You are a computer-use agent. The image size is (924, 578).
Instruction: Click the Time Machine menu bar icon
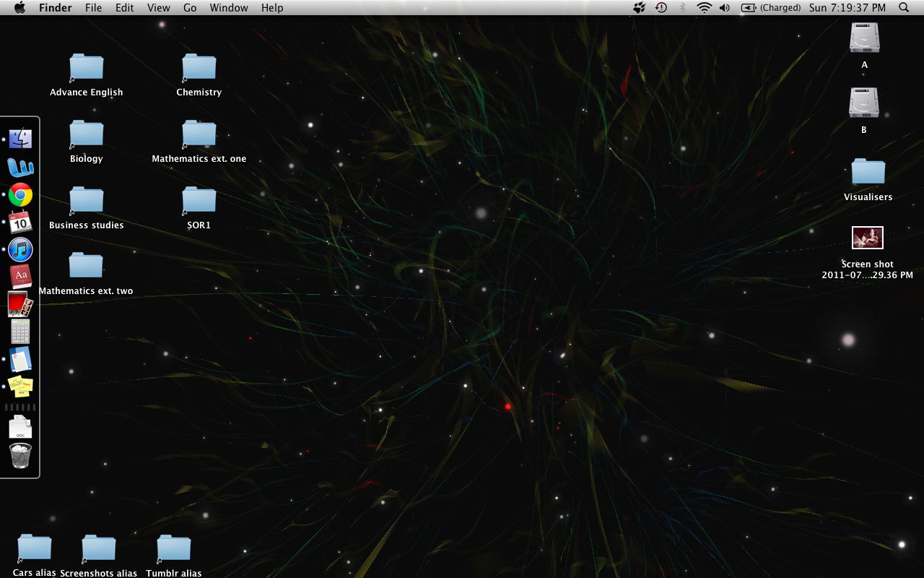pyautogui.click(x=661, y=8)
